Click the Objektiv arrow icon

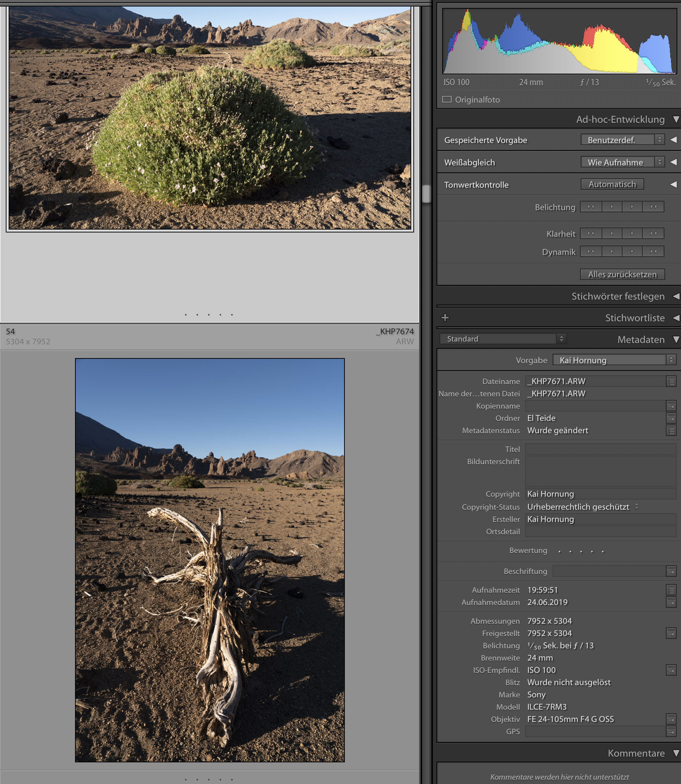(671, 719)
